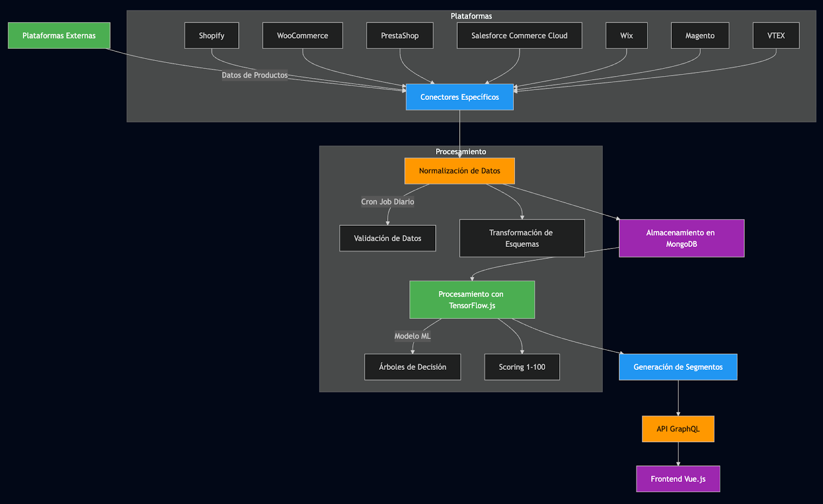Image resolution: width=823 pixels, height=504 pixels.
Task: Select the Generación de Segmentos node
Action: 678,367
